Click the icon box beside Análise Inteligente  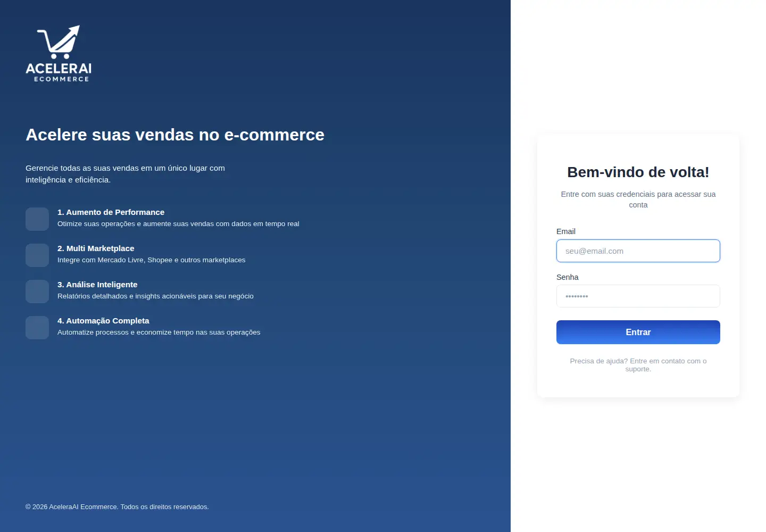[x=37, y=292]
